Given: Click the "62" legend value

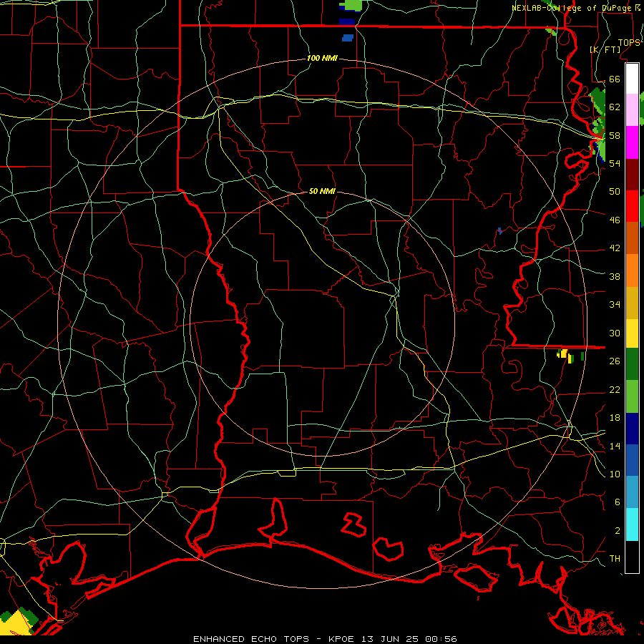Looking at the screenshot, I should 615,107.
